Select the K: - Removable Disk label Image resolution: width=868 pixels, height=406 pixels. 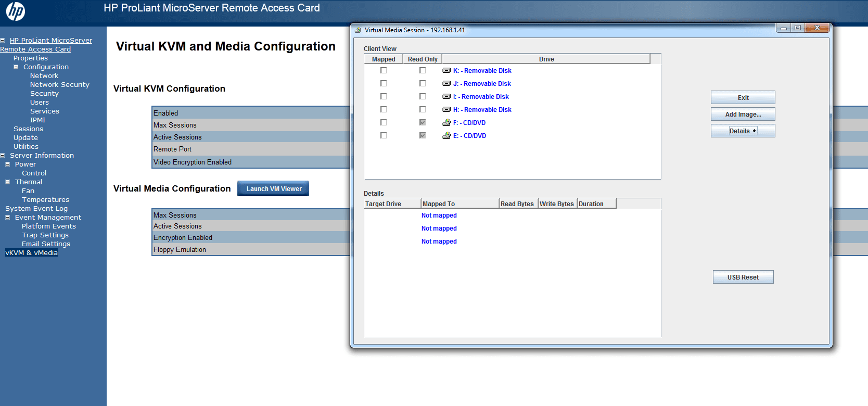pos(482,70)
